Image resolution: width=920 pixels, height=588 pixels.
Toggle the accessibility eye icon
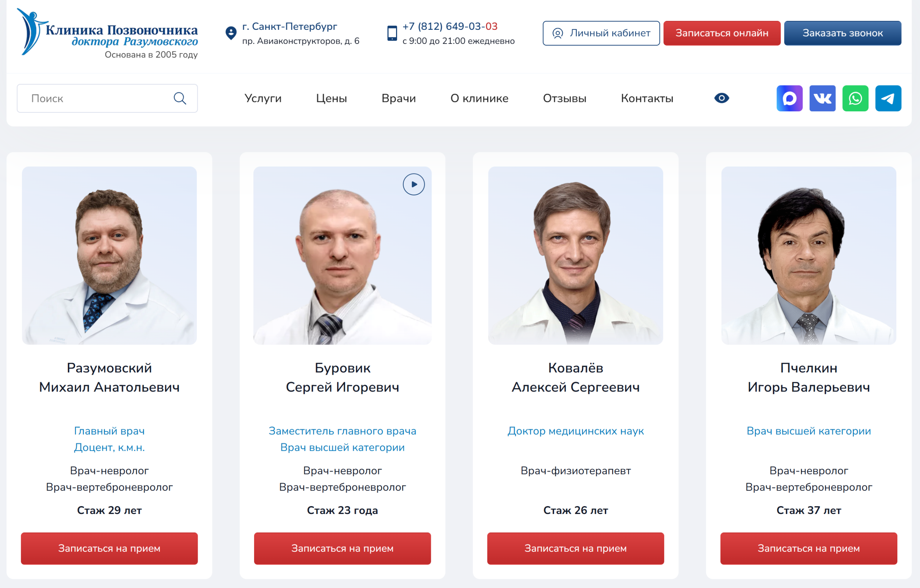coord(721,98)
